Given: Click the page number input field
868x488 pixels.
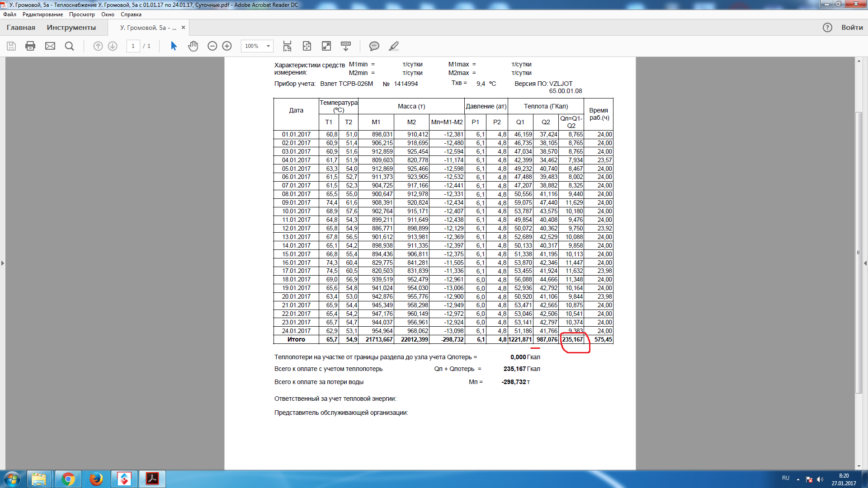Looking at the screenshot, I should (x=133, y=46).
